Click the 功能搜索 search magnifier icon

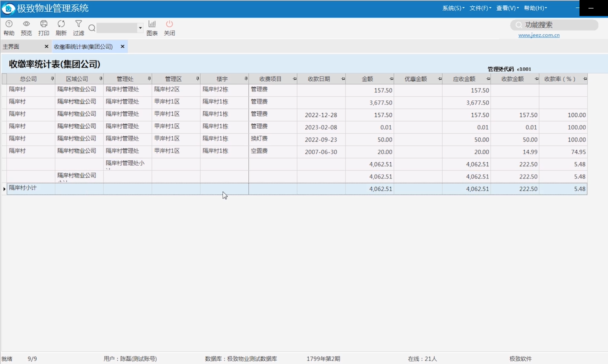[x=518, y=25]
